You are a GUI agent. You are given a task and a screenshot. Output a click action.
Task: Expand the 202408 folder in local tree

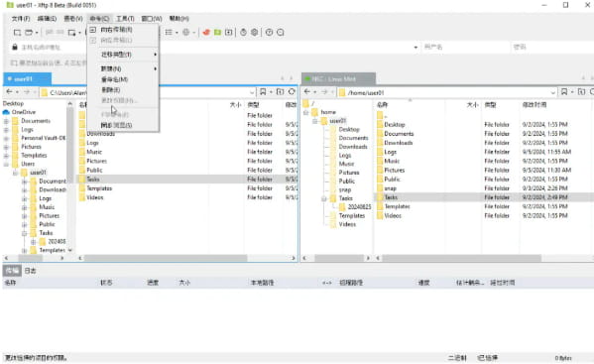34,242
